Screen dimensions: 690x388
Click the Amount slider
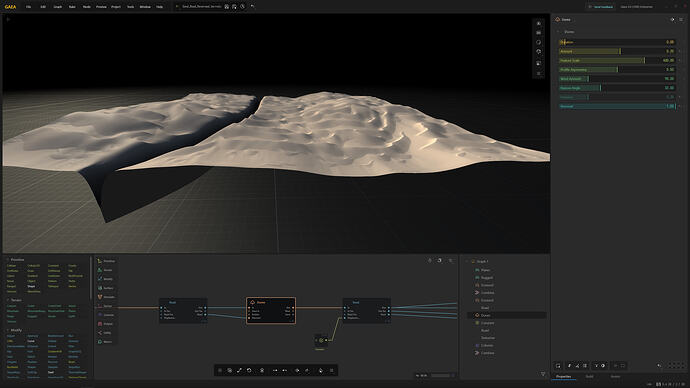[617, 51]
